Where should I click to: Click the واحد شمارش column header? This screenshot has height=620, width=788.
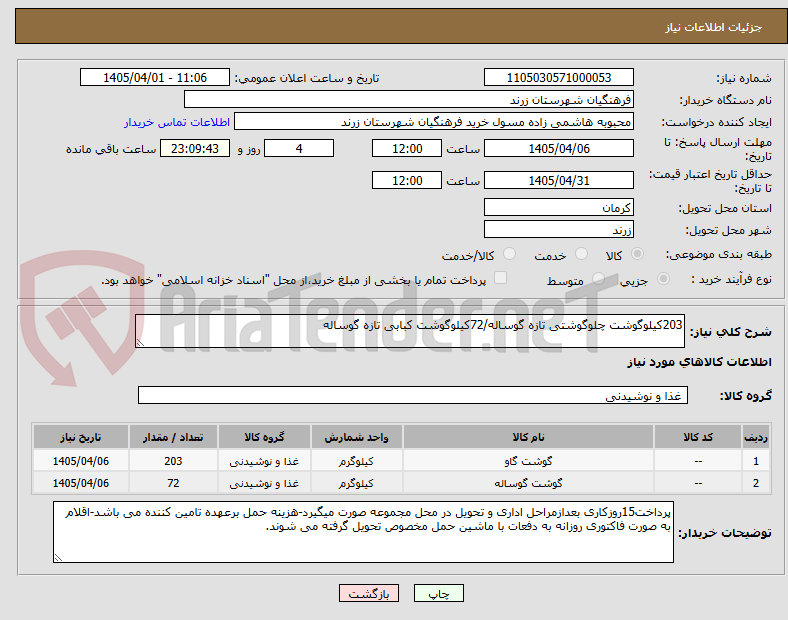(356, 437)
